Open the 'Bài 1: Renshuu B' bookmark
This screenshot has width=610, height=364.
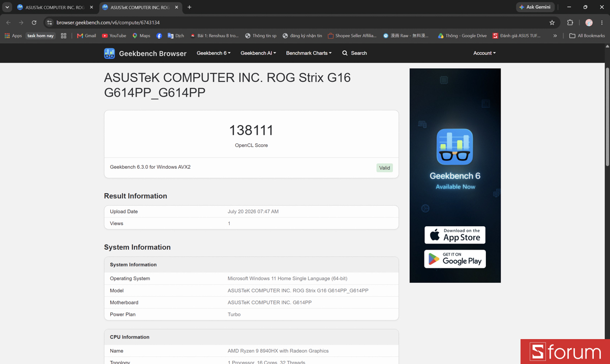(214, 36)
